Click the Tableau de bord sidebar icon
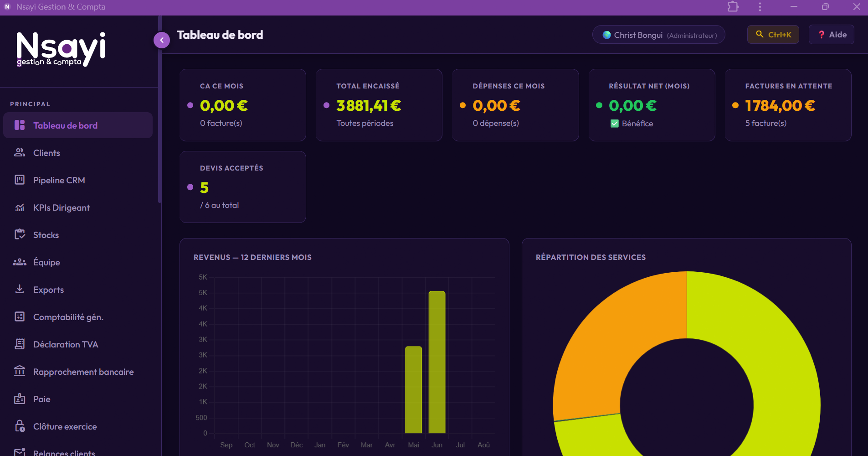 click(x=20, y=125)
